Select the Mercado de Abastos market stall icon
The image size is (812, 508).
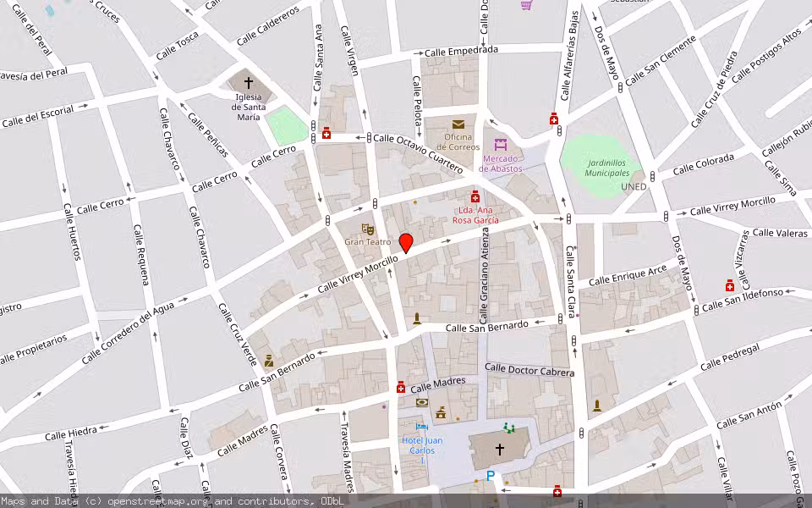tap(500, 145)
